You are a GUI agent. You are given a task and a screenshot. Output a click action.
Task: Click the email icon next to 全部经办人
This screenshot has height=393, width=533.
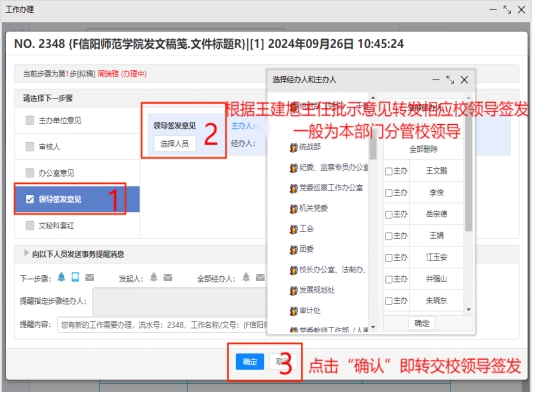coord(260,277)
